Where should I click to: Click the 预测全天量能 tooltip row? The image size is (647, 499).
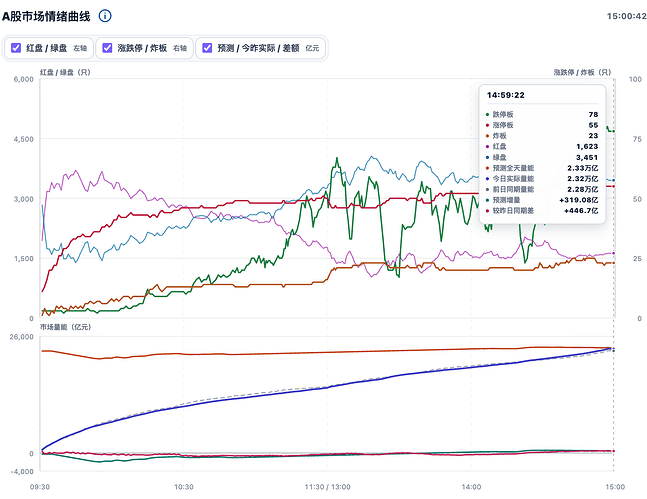[x=542, y=168]
